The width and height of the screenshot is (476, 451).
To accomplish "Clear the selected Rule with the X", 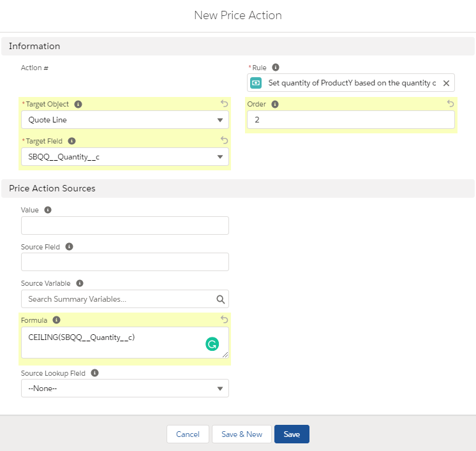I will pyautogui.click(x=446, y=83).
